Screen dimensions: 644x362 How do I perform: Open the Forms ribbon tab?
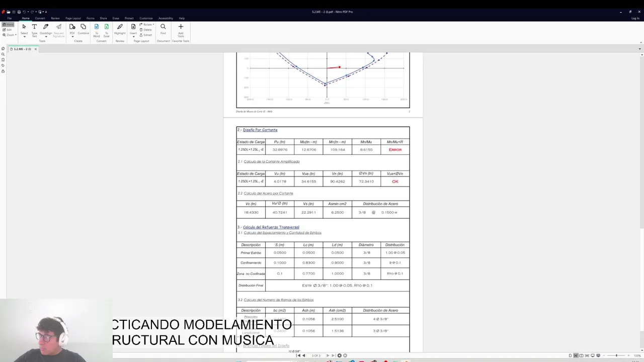[90, 18]
